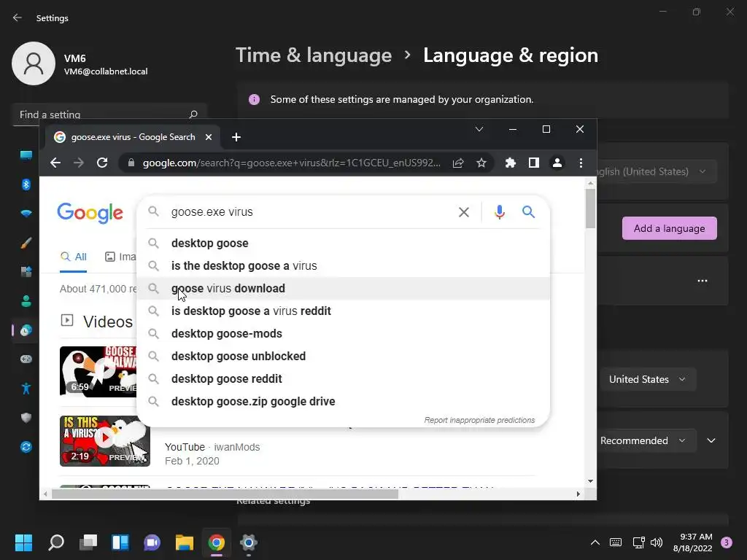Switch to the All results tab
The width and height of the screenshot is (747, 560).
[74, 257]
